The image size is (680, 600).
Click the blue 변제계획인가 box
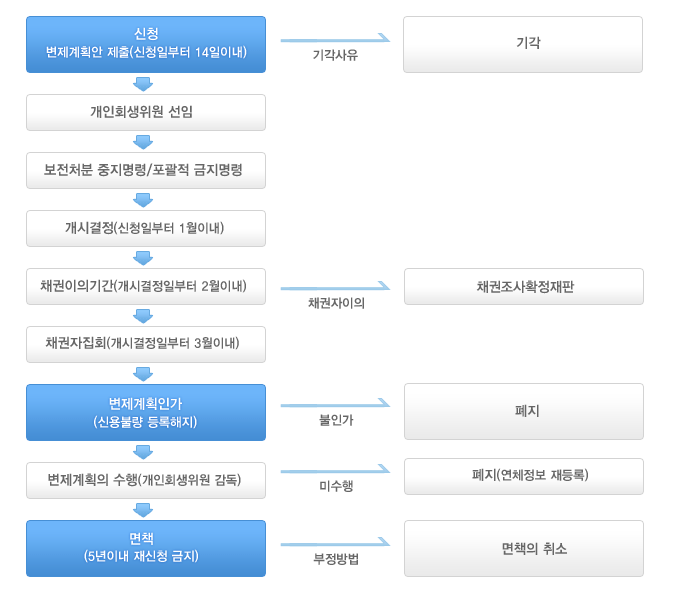pyautogui.click(x=146, y=412)
